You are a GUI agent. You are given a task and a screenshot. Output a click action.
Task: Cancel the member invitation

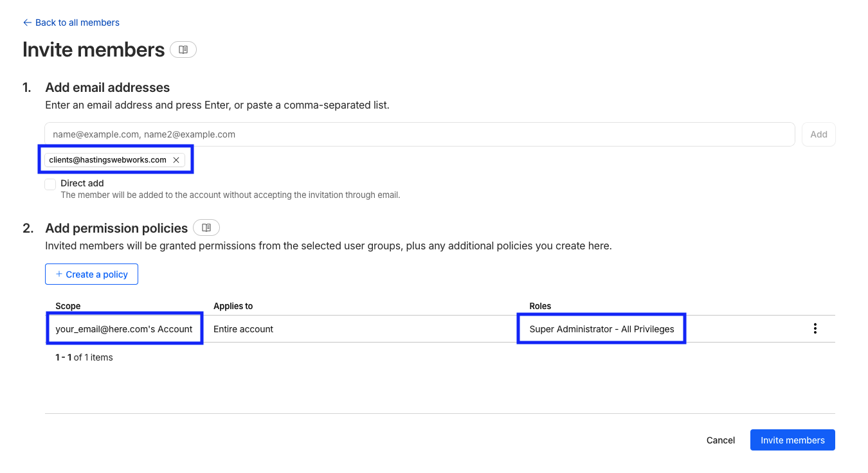[720, 440]
